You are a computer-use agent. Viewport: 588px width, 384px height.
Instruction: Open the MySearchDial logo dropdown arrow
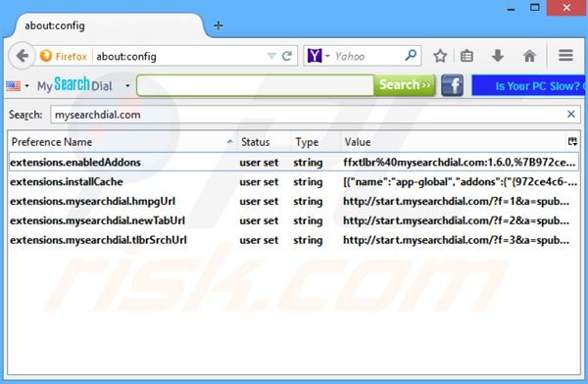(x=127, y=86)
